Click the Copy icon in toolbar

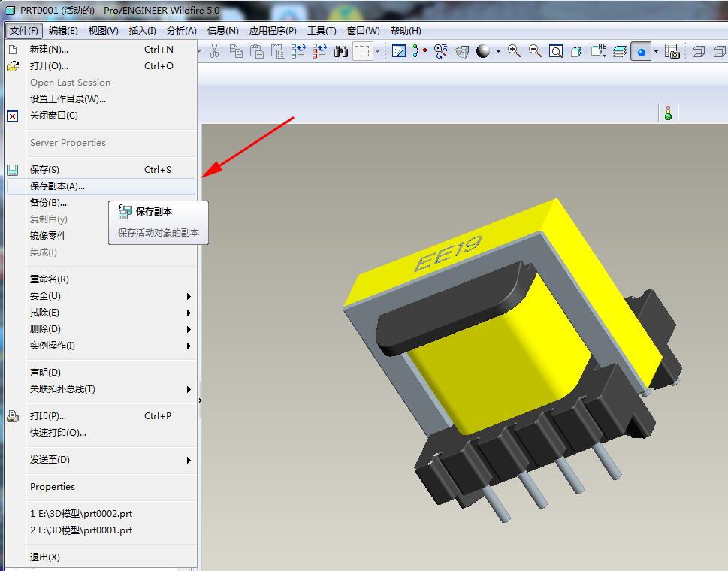pyautogui.click(x=236, y=51)
